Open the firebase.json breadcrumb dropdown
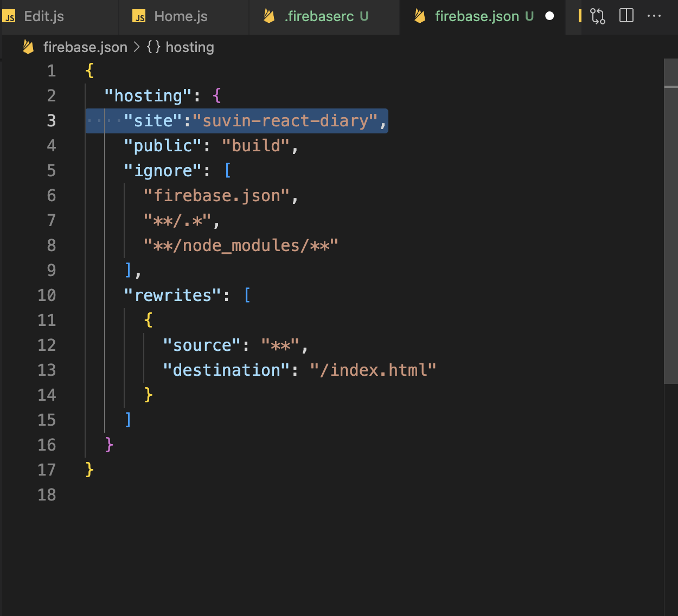Screen dimensions: 678x616 click(x=85, y=47)
